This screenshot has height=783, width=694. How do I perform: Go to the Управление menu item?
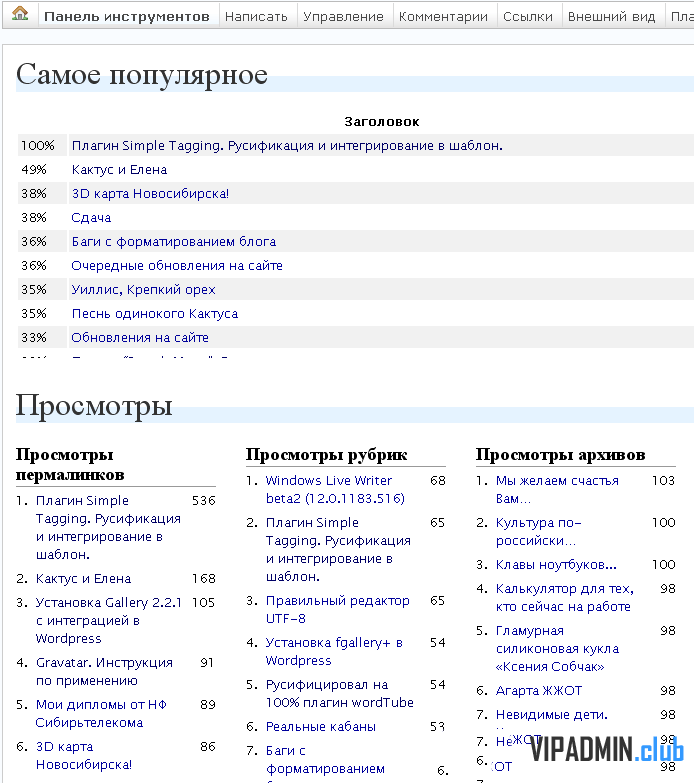(344, 16)
